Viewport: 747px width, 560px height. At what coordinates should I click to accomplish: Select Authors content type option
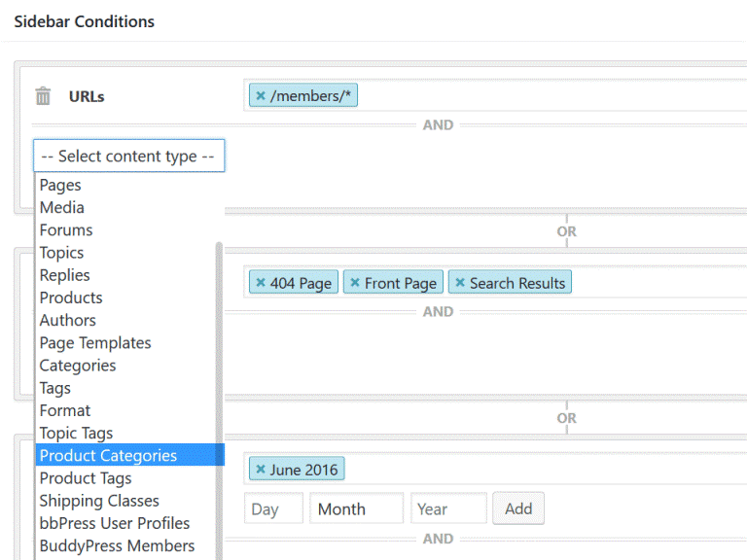coord(125,320)
